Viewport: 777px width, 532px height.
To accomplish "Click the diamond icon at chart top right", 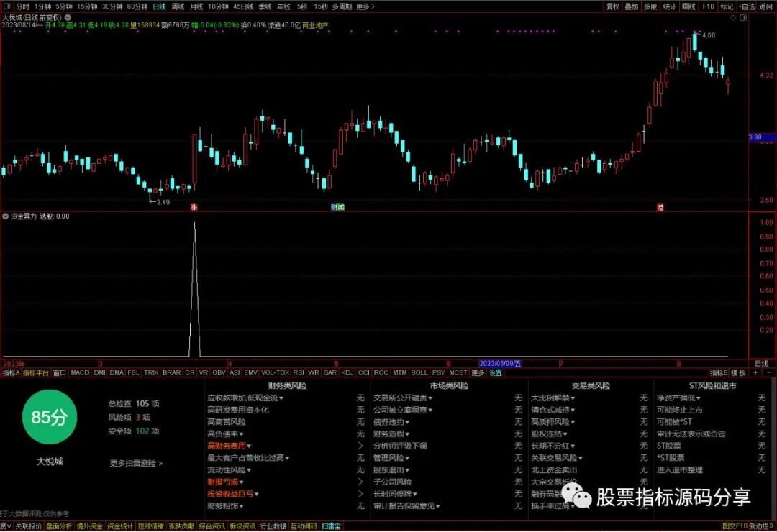I will point(733,18).
